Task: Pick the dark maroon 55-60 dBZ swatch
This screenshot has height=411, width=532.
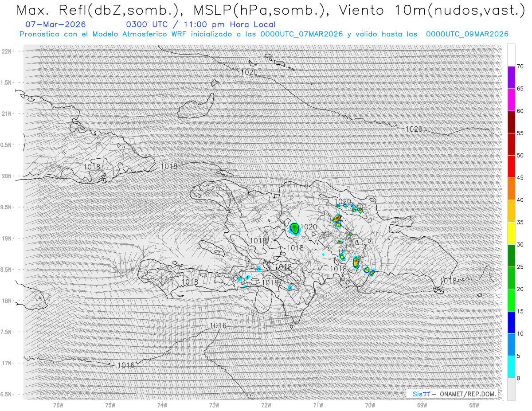Action: click(511, 122)
